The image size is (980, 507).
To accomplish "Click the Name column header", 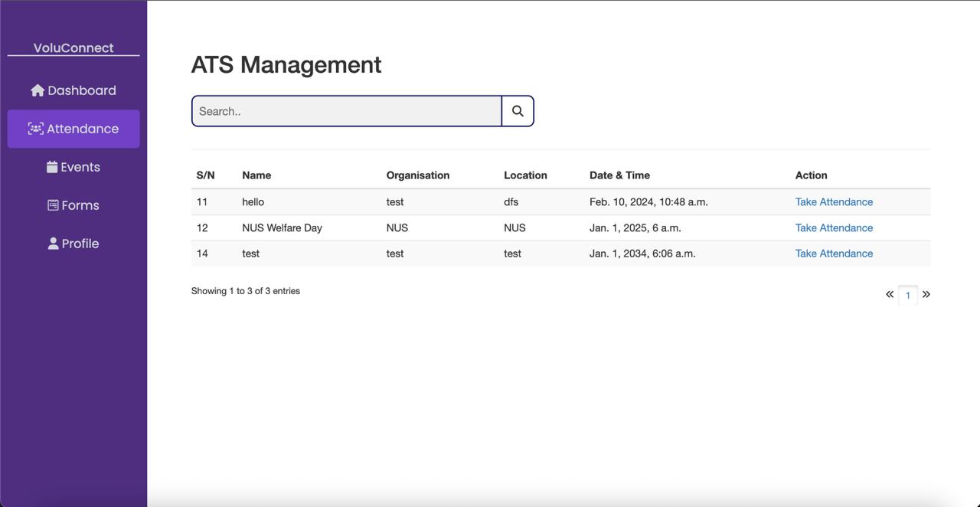I will click(256, 175).
